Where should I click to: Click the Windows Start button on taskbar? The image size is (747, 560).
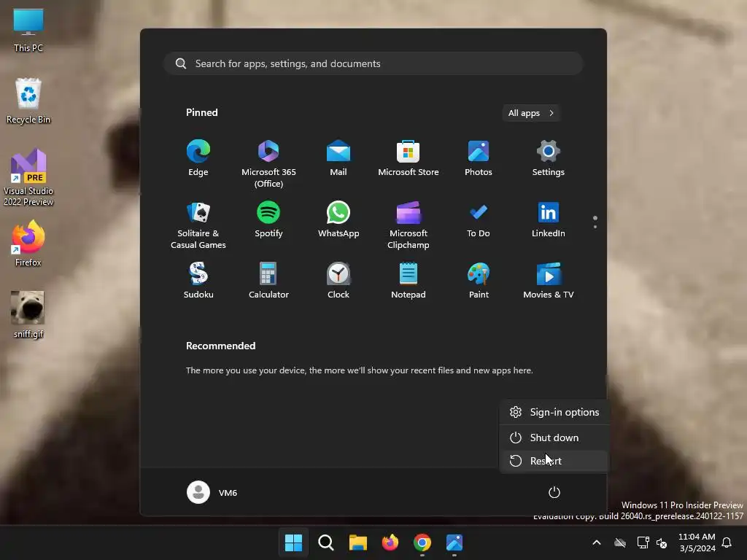click(x=293, y=542)
